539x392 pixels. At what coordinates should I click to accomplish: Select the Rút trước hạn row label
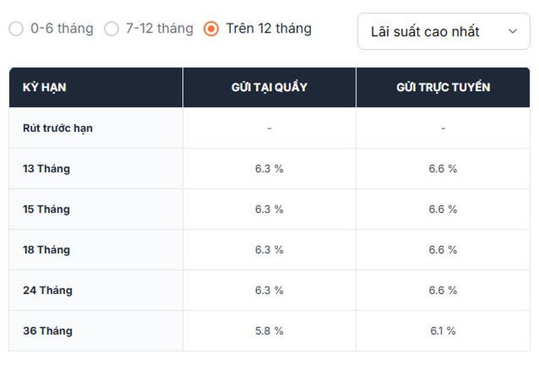coord(58,128)
